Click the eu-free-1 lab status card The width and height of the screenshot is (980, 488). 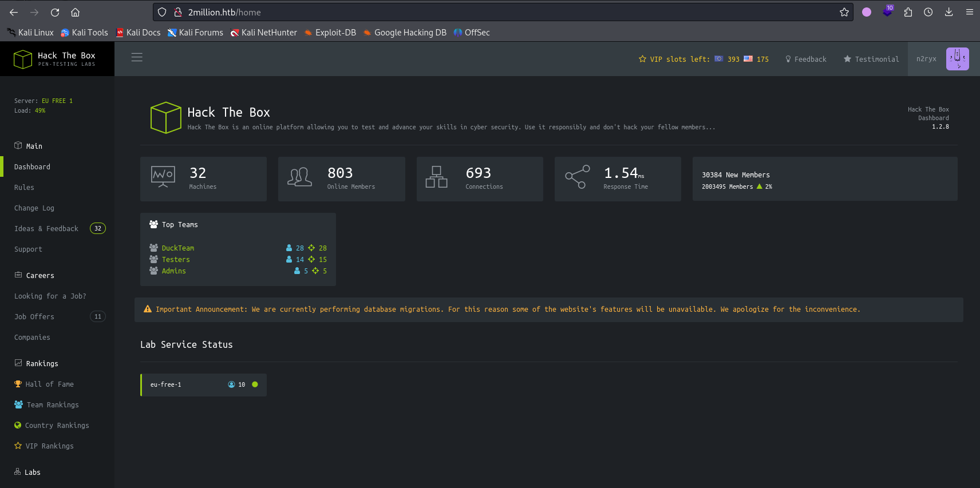tap(203, 384)
